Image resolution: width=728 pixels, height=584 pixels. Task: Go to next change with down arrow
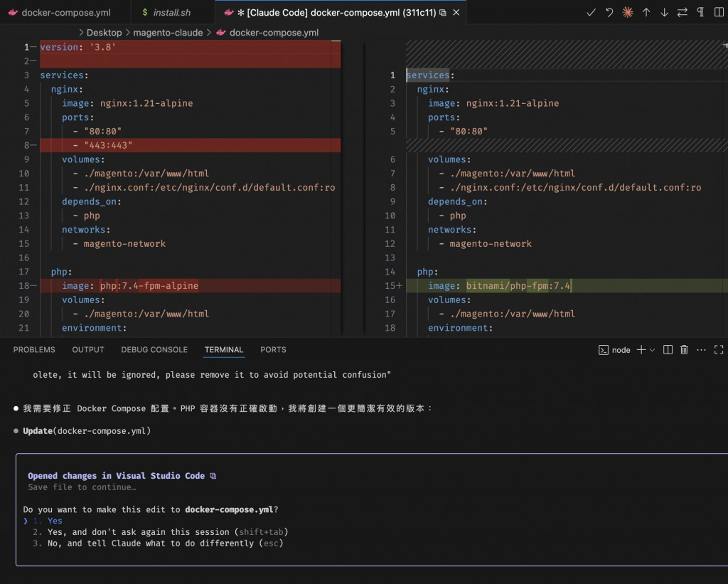tap(665, 13)
